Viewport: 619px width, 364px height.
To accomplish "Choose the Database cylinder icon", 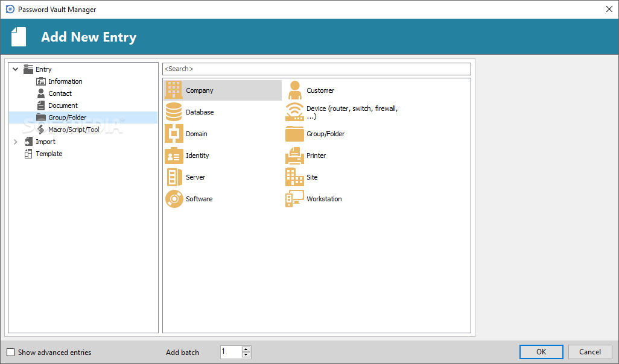I will pos(174,112).
